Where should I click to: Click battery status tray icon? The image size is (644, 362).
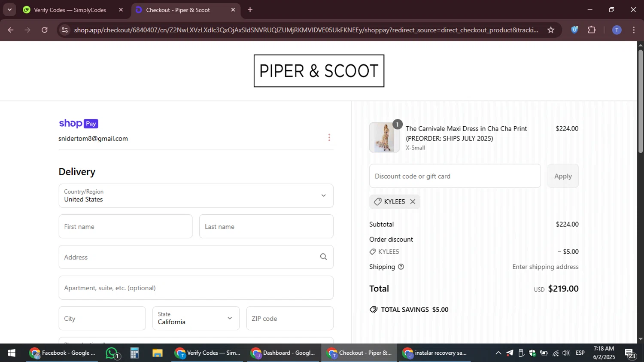(x=544, y=353)
